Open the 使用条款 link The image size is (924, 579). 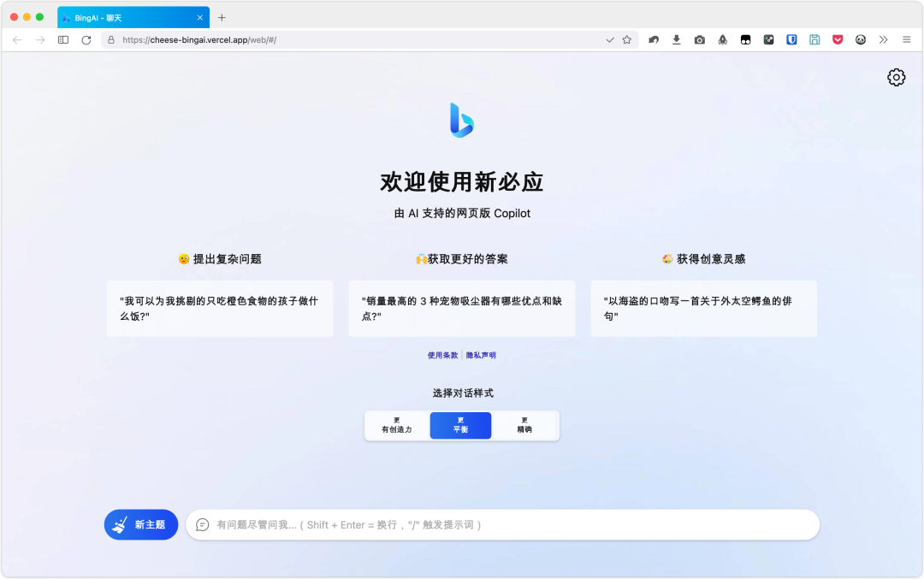click(442, 355)
